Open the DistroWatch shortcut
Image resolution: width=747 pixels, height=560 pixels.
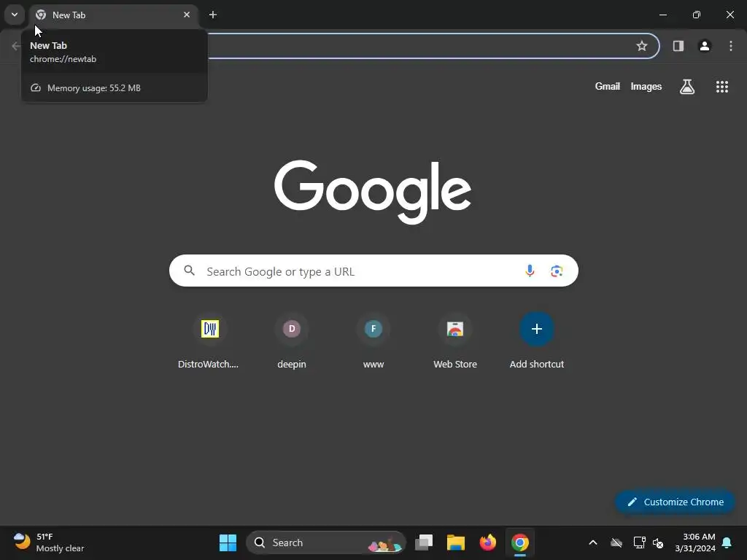point(209,341)
